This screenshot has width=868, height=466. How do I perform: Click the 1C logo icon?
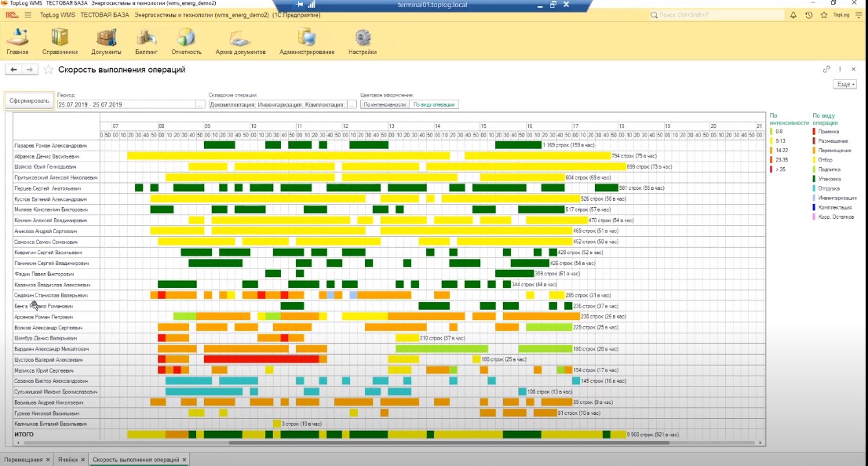pyautogui.click(x=12, y=15)
